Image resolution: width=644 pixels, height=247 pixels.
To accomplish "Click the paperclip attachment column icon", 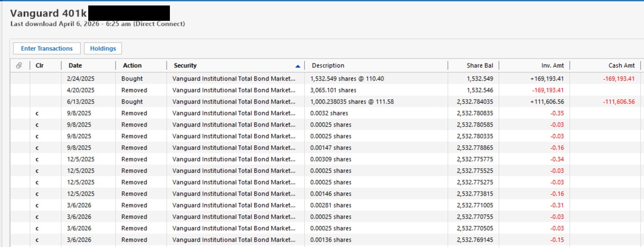I will pos(19,65).
